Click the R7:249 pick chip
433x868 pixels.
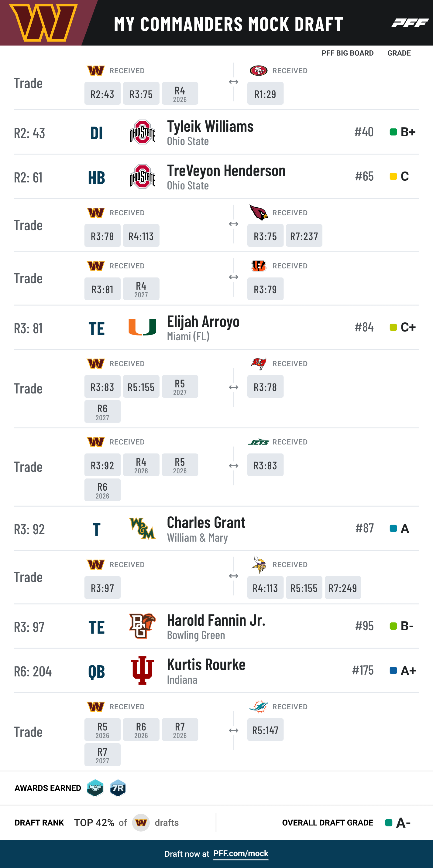[343, 587]
